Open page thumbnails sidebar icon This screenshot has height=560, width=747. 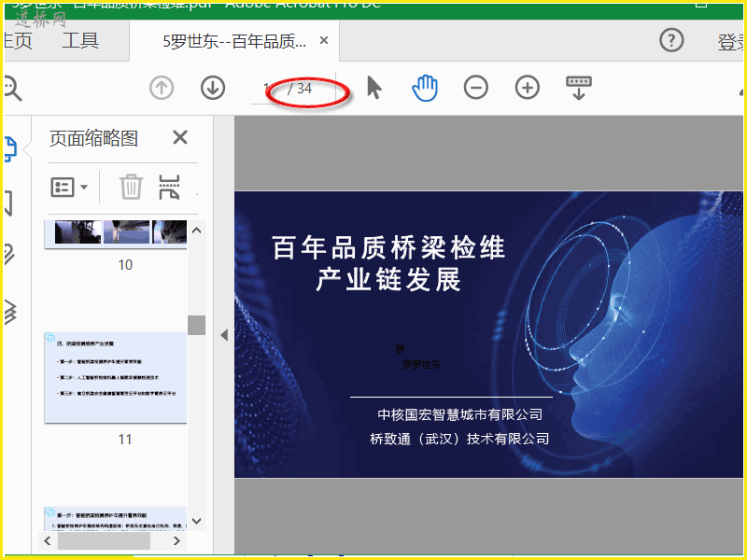click(10, 148)
